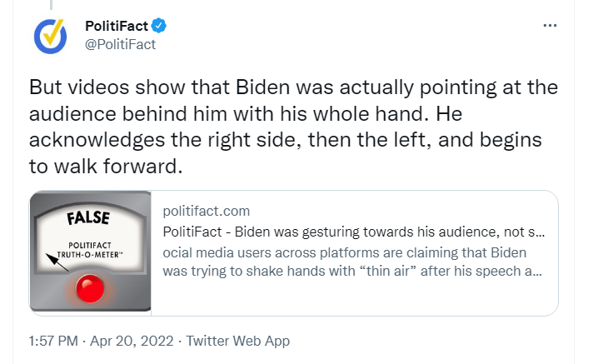
Task: Open the three-dot More menu
Action: tap(550, 26)
